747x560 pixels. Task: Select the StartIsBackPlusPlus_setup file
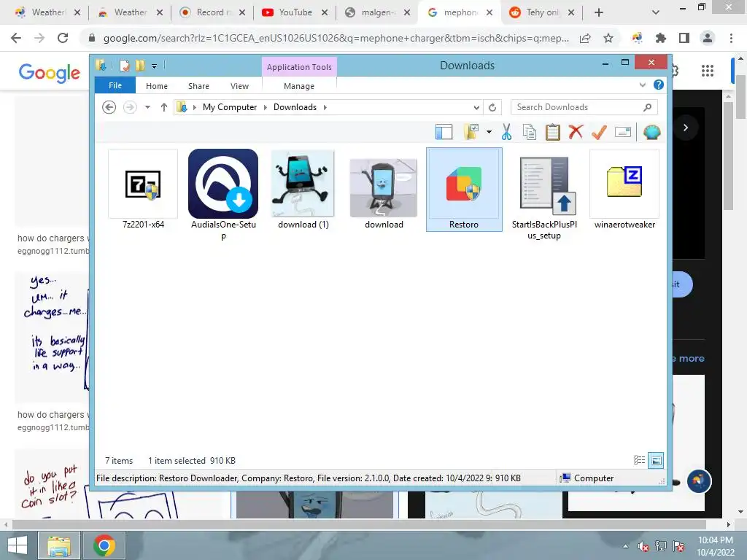click(x=544, y=195)
